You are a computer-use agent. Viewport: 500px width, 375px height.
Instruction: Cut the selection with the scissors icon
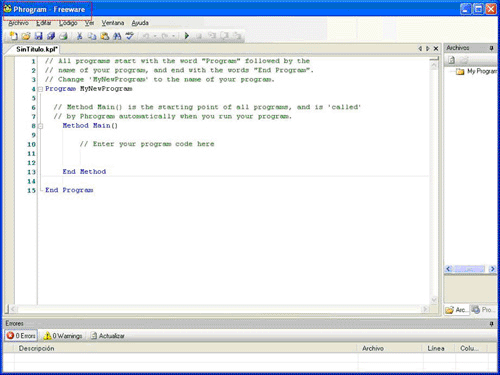(x=79, y=36)
